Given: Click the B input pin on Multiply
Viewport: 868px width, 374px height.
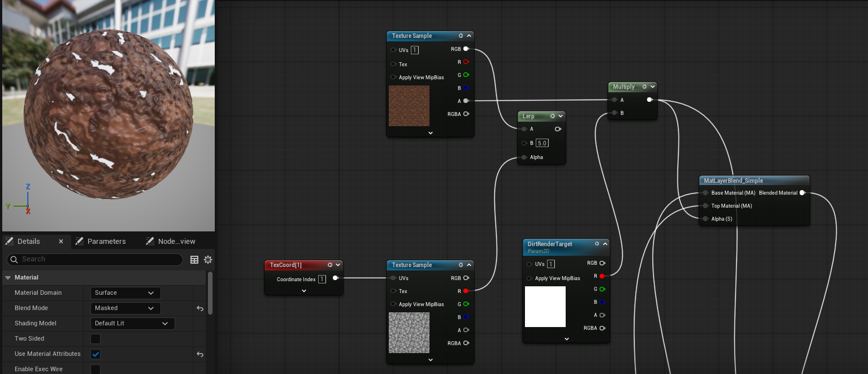Looking at the screenshot, I should (x=614, y=113).
